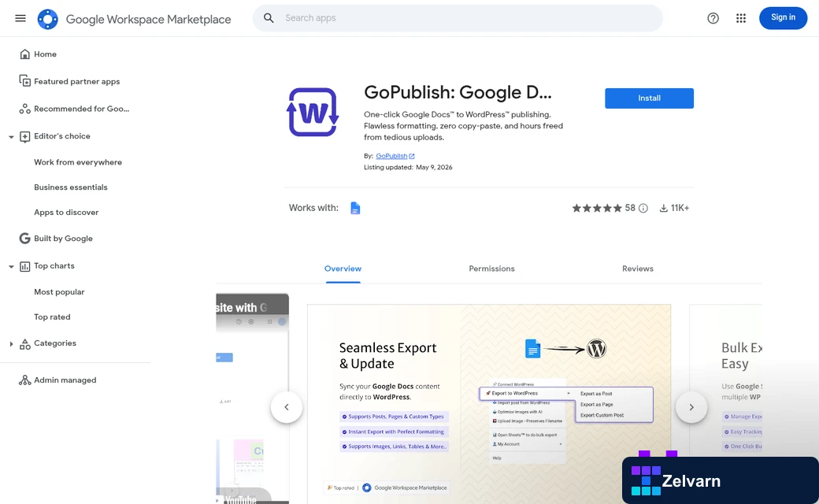The height and width of the screenshot is (504, 819).
Task: Click the Home icon in sidebar
Action: tap(24, 54)
